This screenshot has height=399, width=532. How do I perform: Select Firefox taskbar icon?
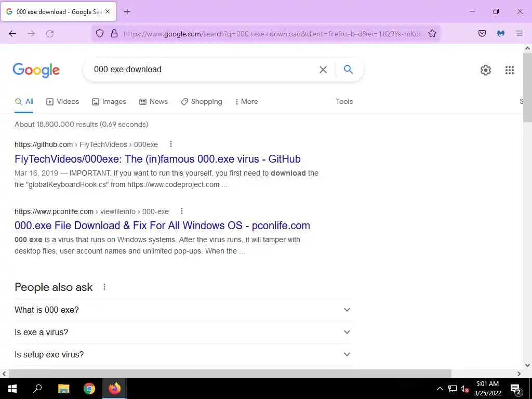[115, 389]
